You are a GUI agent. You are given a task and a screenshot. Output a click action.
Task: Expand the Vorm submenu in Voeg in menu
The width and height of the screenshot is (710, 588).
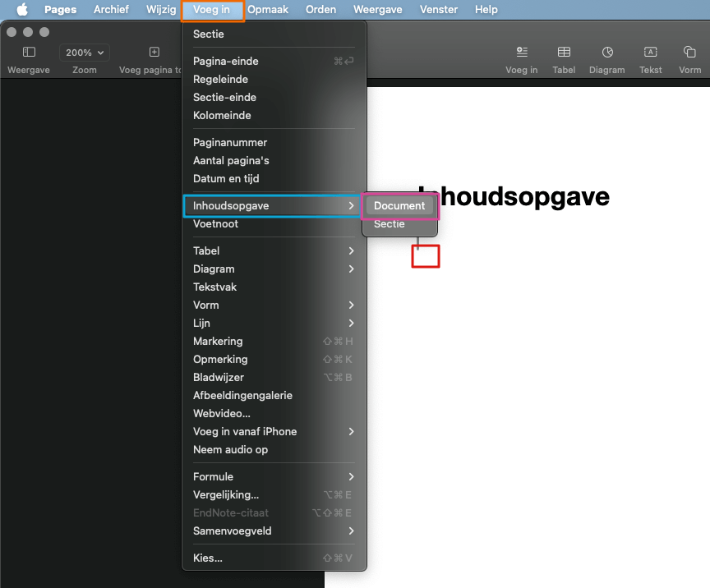(274, 305)
